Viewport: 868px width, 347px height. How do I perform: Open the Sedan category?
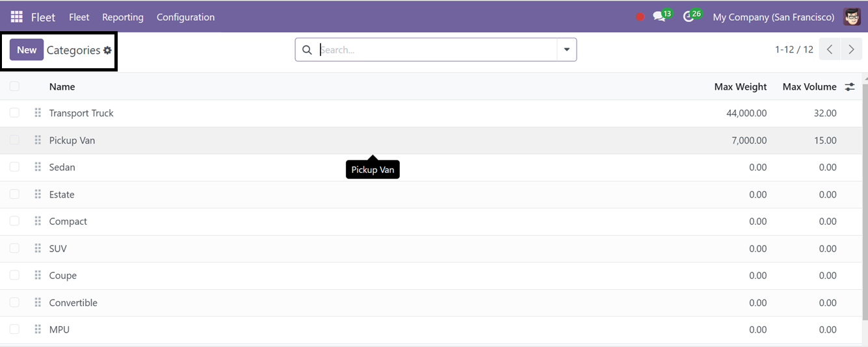click(62, 167)
